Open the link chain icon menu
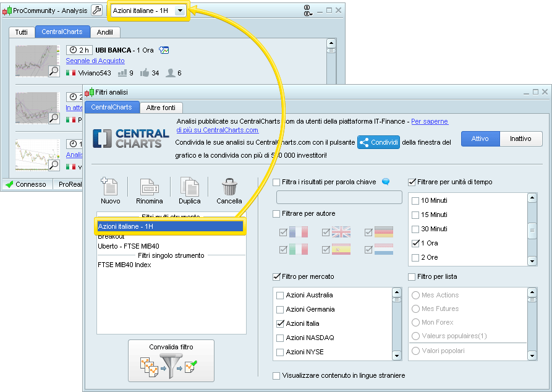This screenshot has width=552, height=392. point(307,11)
